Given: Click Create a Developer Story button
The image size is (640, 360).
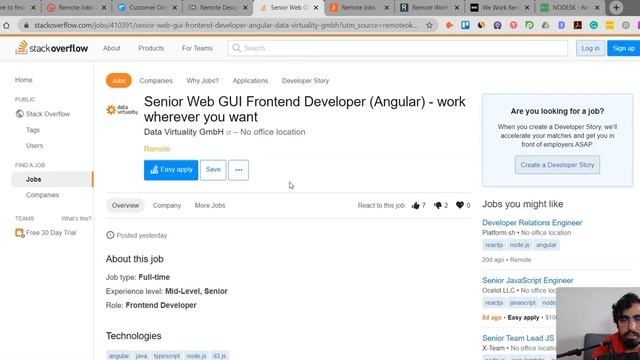Looking at the screenshot, I should 557,165.
